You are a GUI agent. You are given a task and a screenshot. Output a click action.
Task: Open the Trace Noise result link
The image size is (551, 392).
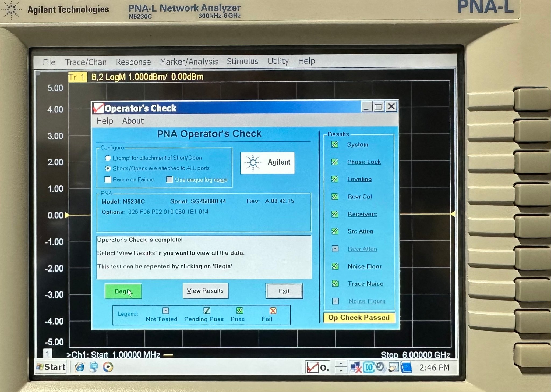366,284
